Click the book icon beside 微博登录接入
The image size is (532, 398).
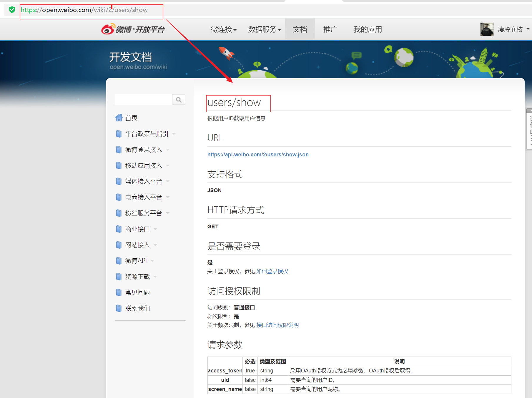coord(119,150)
